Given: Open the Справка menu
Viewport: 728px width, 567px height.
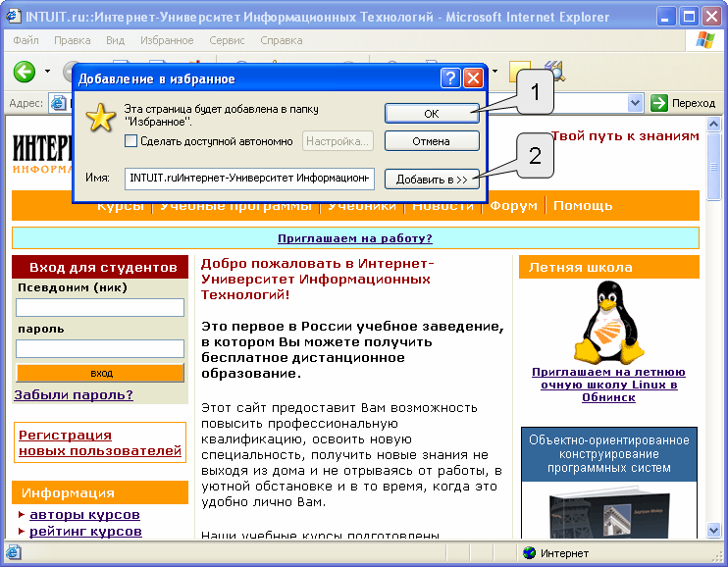Looking at the screenshot, I should point(282,40).
